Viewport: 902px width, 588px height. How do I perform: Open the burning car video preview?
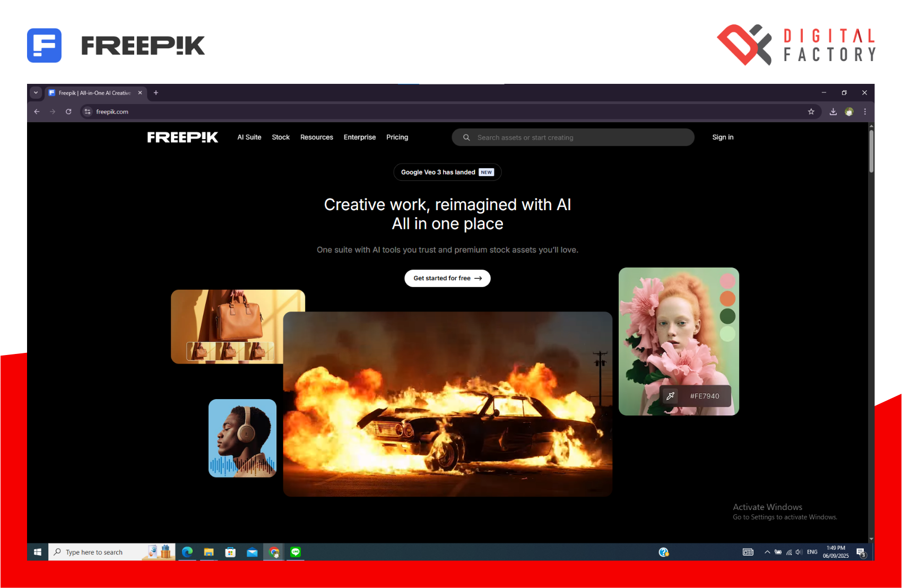tap(448, 404)
